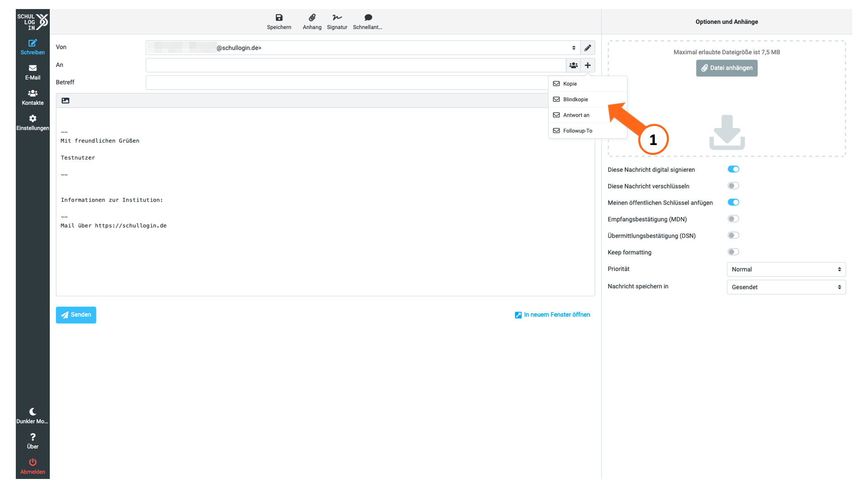
Task: Click the pencil icon to edit identities
Action: tap(588, 48)
